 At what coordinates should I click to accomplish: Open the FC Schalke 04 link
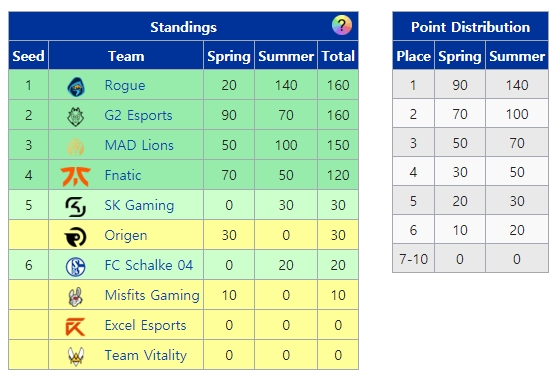click(149, 265)
